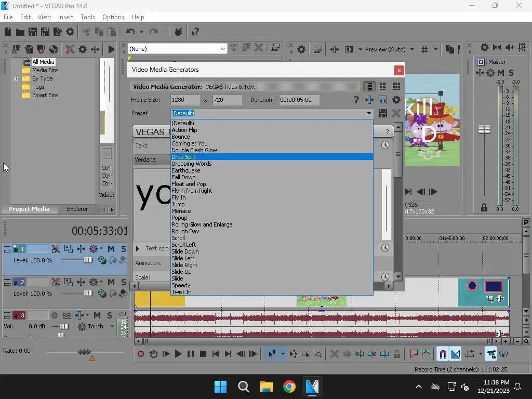Image resolution: width=532 pixels, height=399 pixels.
Task: Open a project via the folder toolbar icon
Action: click(20, 32)
